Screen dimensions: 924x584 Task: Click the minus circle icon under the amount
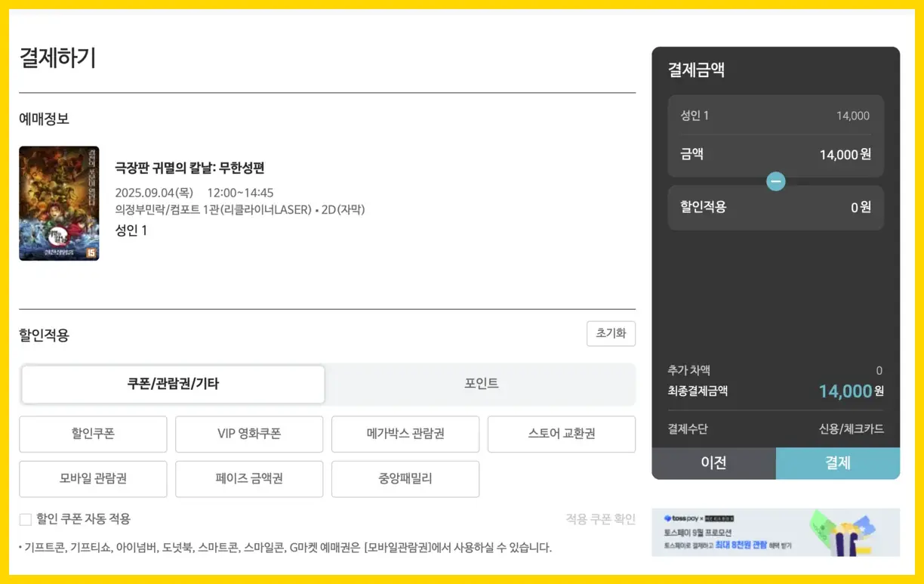(775, 181)
